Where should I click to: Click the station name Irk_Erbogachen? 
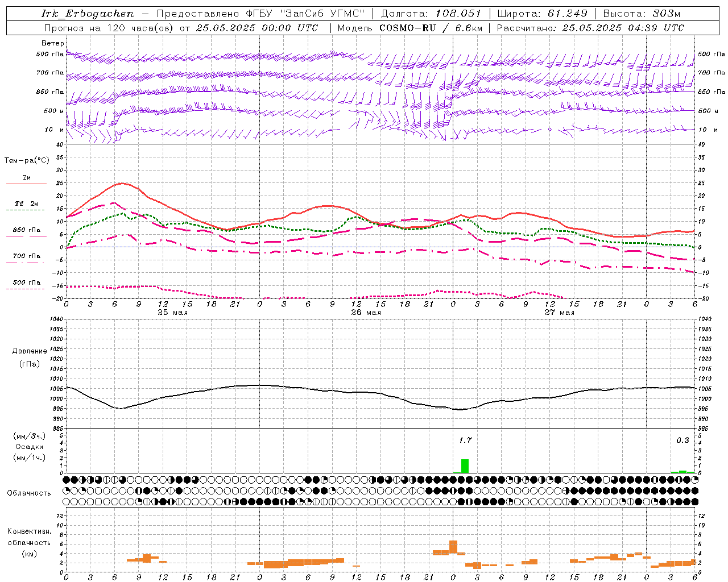point(88,14)
